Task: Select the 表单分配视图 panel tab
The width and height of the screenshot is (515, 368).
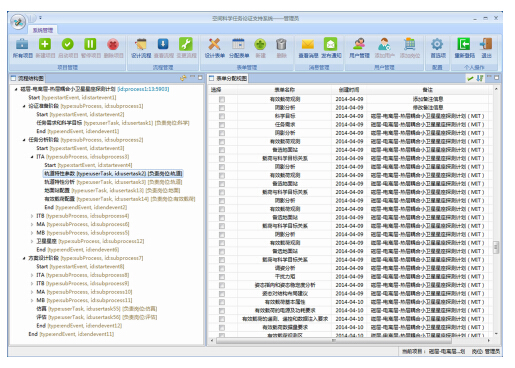Action: (228, 78)
